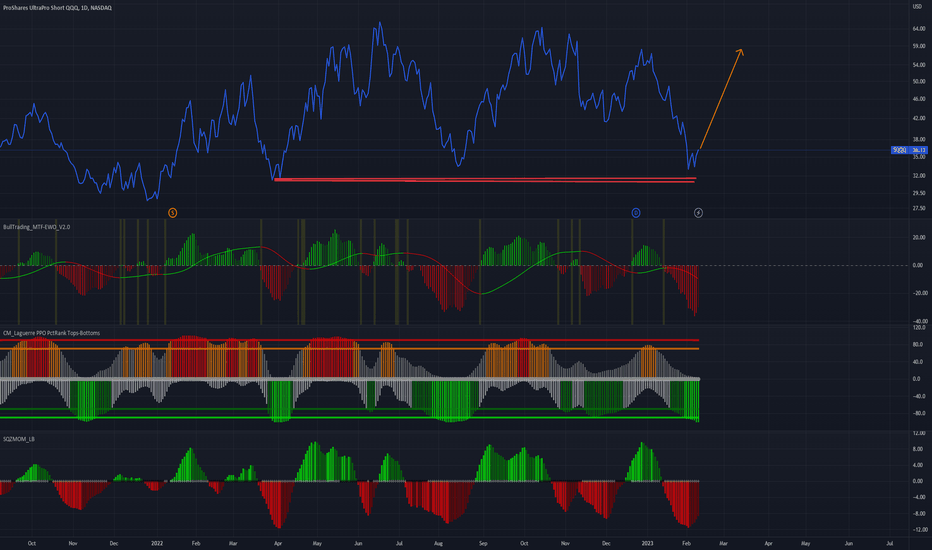Click the SQQQ current price label

(909, 150)
